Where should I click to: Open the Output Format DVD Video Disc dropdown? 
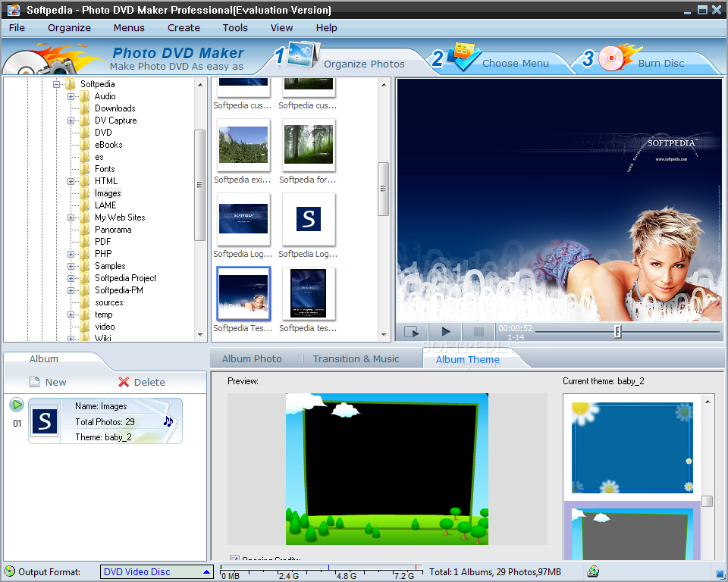pyautogui.click(x=156, y=572)
